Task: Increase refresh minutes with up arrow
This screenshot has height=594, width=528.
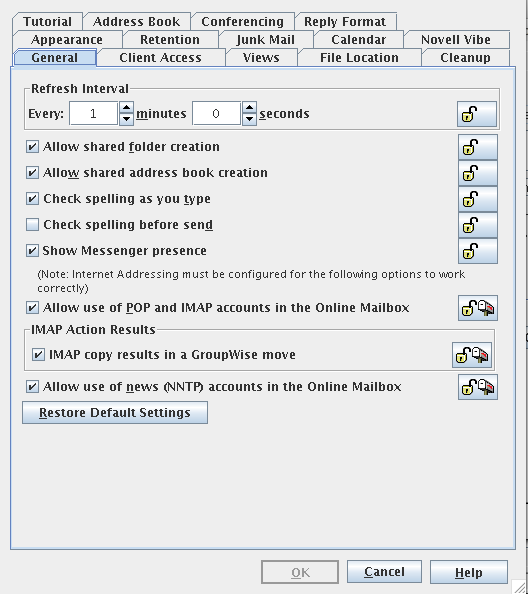Action: point(127,107)
